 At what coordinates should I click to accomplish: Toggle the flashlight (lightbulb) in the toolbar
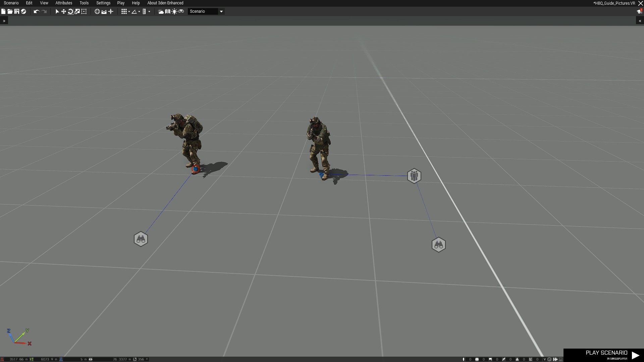[174, 11]
